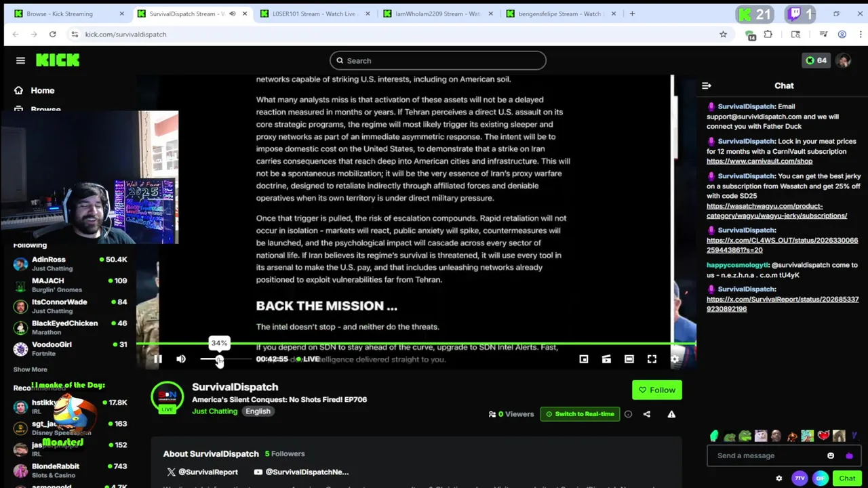This screenshot has height=488, width=868.
Task: Open @SurvivalDispatchNe... YouTube link
Action: pos(301,472)
